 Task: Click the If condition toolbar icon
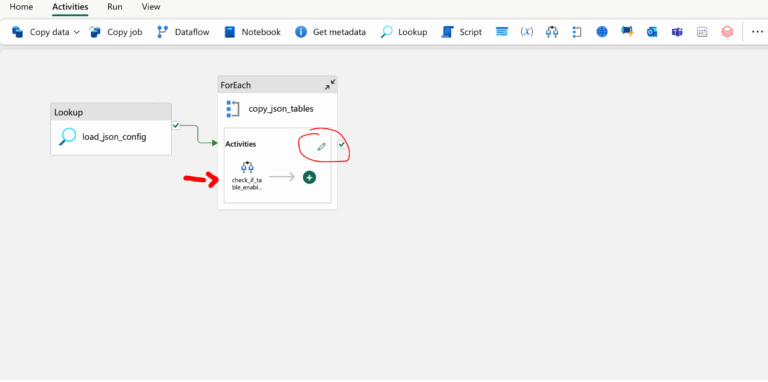pos(552,32)
